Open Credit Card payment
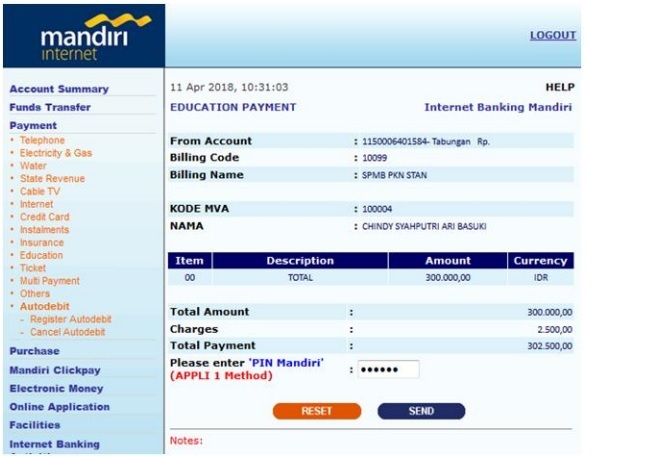The width and height of the screenshot is (661, 456). tap(45, 217)
